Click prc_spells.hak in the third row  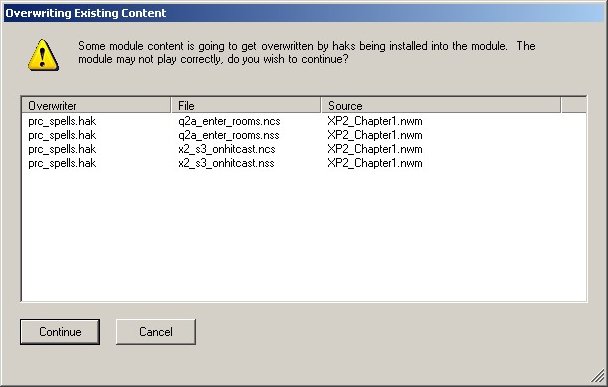pos(62,149)
